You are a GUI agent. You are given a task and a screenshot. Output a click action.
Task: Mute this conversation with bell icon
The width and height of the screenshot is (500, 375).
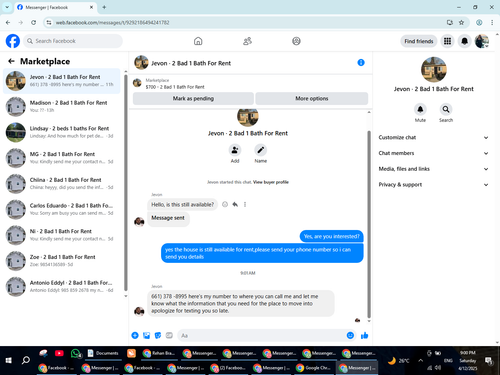coord(420,109)
